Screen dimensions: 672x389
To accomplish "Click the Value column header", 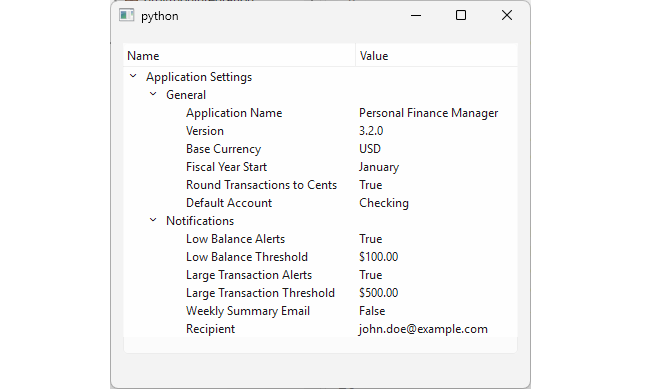I will click(x=436, y=56).
